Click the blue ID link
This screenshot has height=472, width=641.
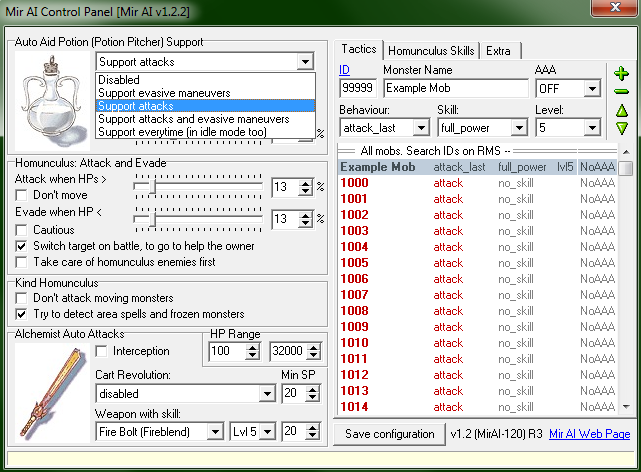point(344,70)
